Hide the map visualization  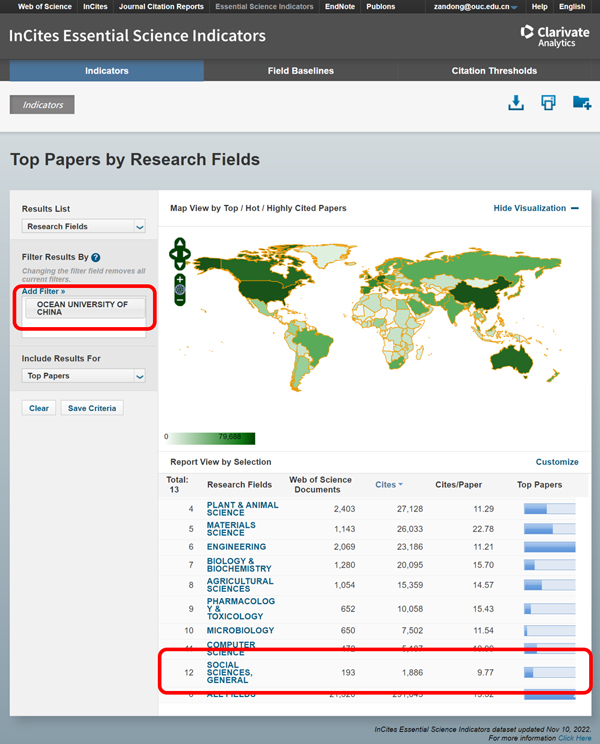(536, 208)
